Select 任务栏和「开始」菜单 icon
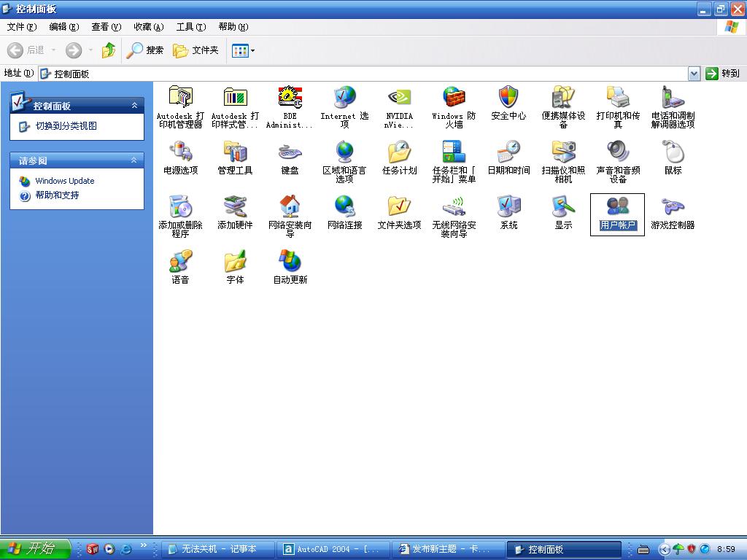This screenshot has height=560, width=747. [454, 152]
